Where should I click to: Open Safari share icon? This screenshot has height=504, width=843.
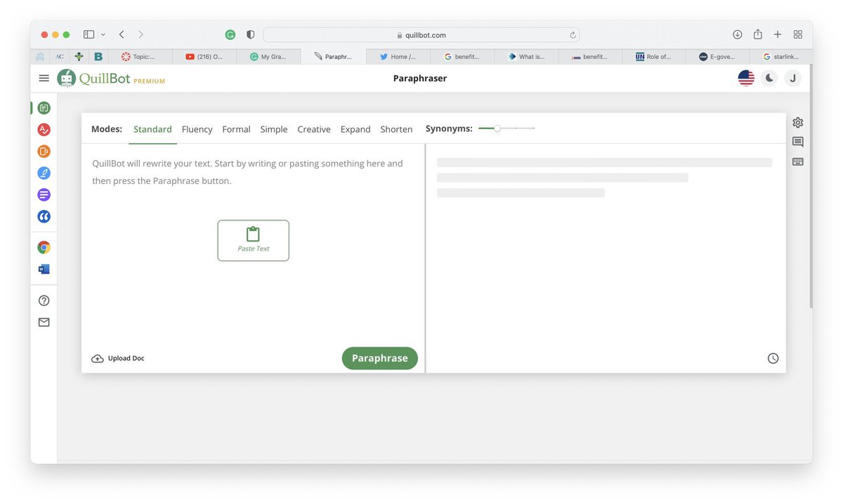coord(758,34)
